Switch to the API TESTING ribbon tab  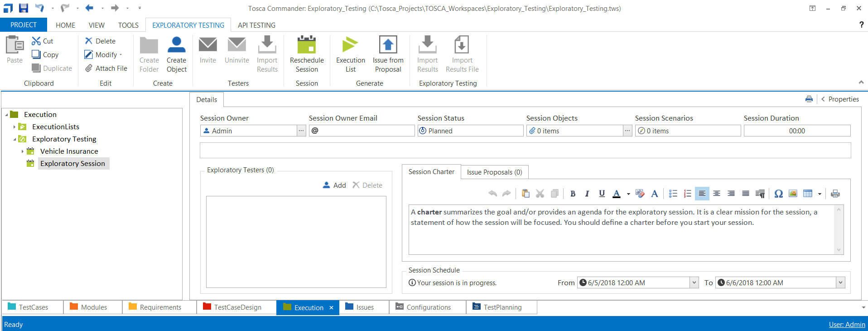click(256, 25)
